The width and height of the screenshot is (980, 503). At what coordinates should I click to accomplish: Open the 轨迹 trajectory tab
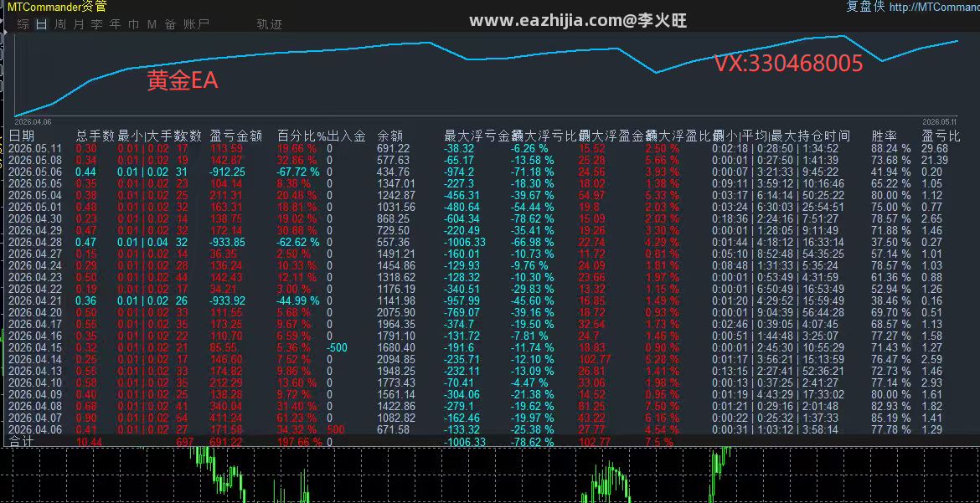270,24
